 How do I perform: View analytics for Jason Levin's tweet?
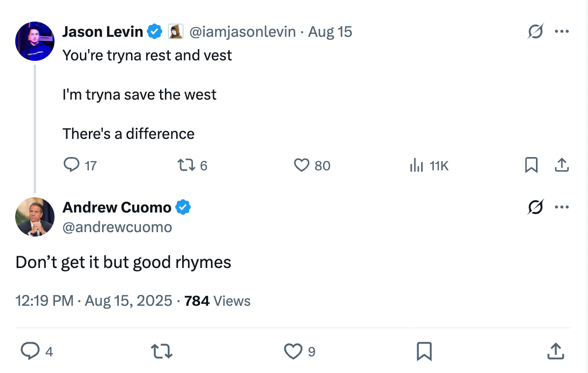click(x=416, y=165)
